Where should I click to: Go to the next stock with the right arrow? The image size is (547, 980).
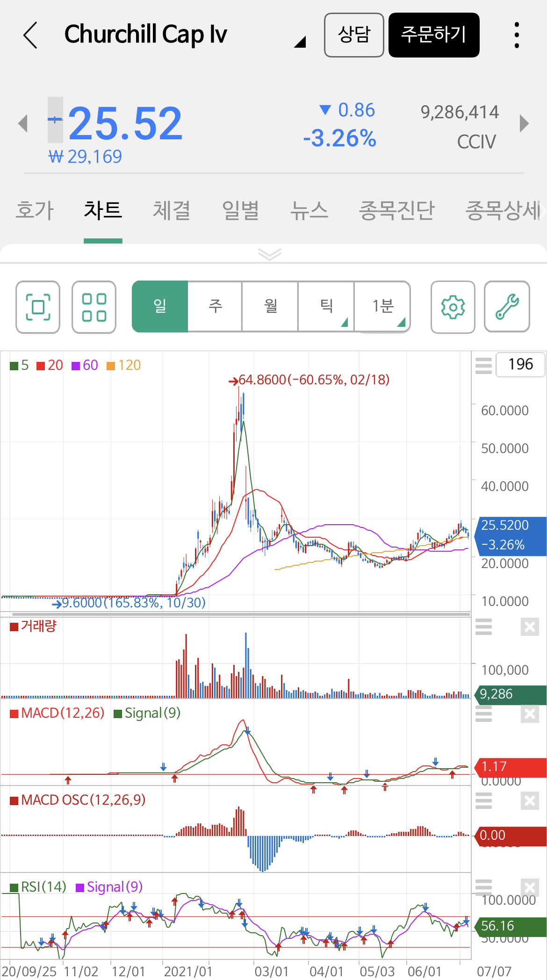click(x=525, y=123)
